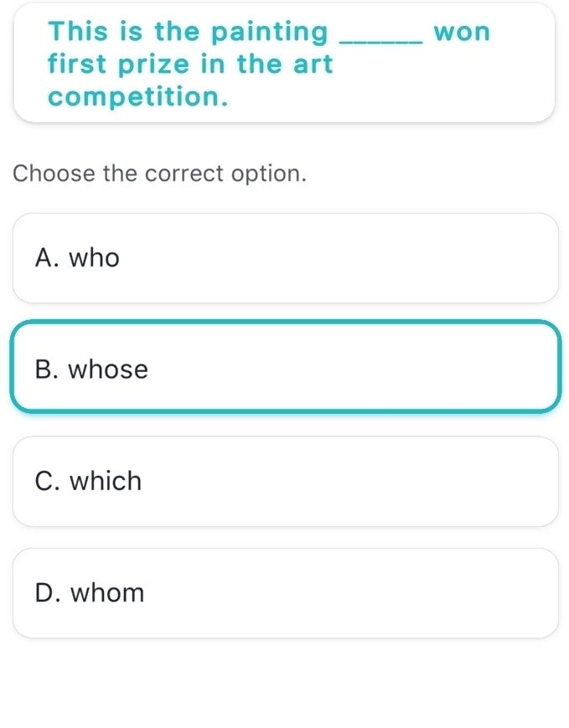Viewport: 569px width, 728px height.
Task: Click the word 'which' in option C
Action: click(x=106, y=481)
